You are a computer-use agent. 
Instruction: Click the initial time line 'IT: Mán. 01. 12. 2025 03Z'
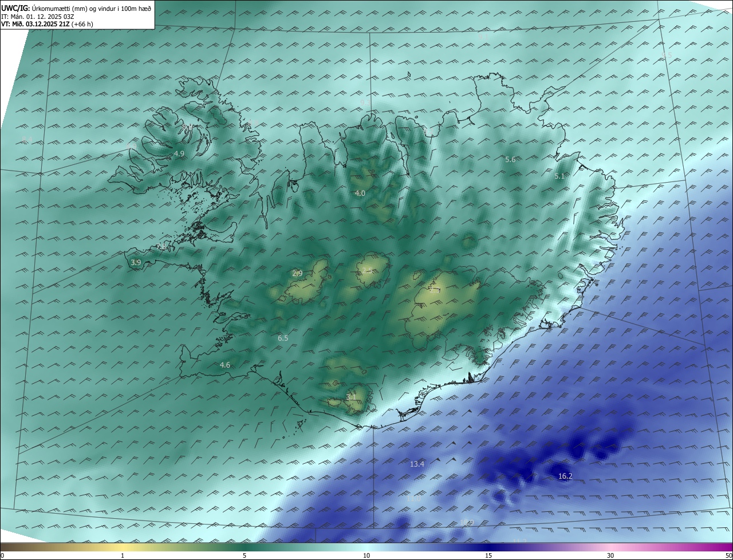point(39,16)
